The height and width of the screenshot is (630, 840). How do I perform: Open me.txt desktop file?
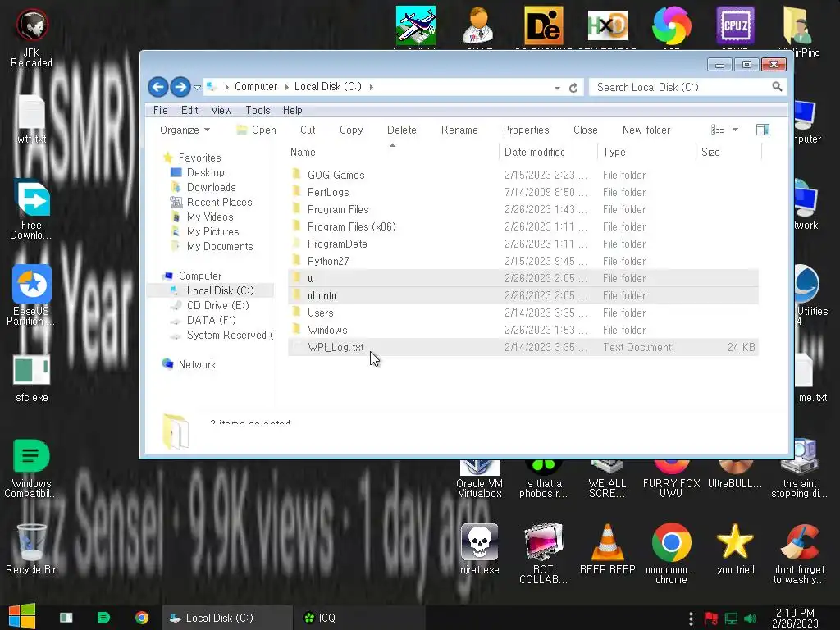812,378
